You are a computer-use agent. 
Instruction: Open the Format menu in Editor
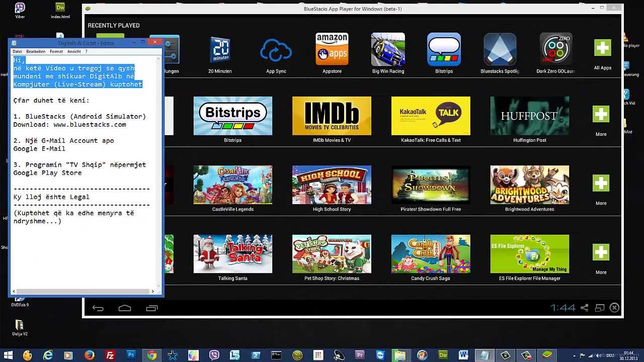tap(56, 51)
